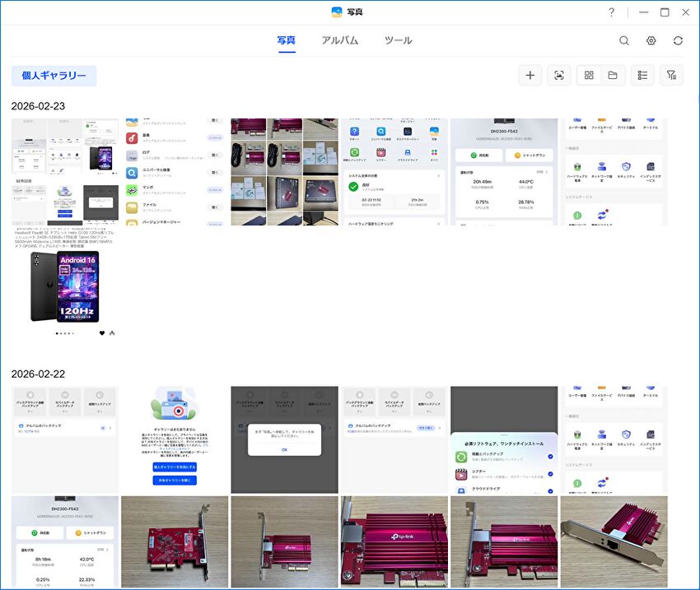Switch to grid thumbnail view
This screenshot has width=700, height=590.
tap(590, 76)
